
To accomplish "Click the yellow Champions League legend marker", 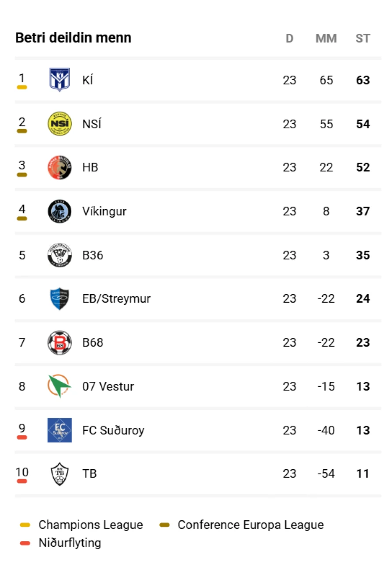I will 25,525.
